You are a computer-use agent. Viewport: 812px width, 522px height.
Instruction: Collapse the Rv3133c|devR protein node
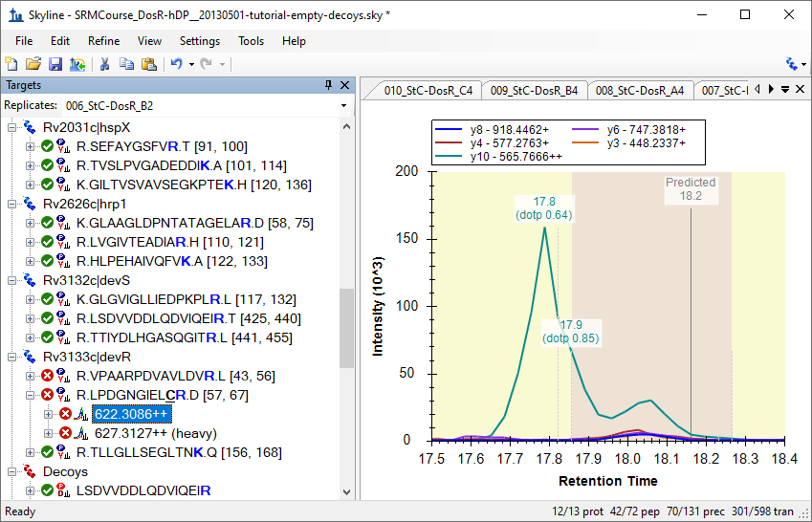[x=12, y=357]
